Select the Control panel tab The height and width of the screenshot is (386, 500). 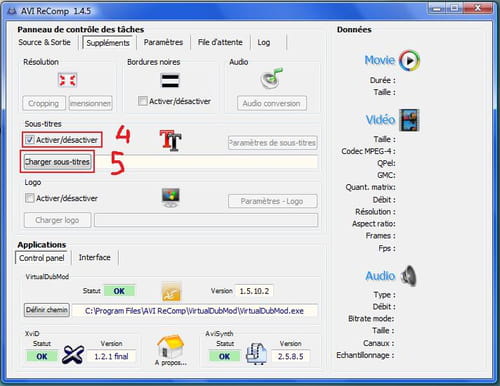42,258
